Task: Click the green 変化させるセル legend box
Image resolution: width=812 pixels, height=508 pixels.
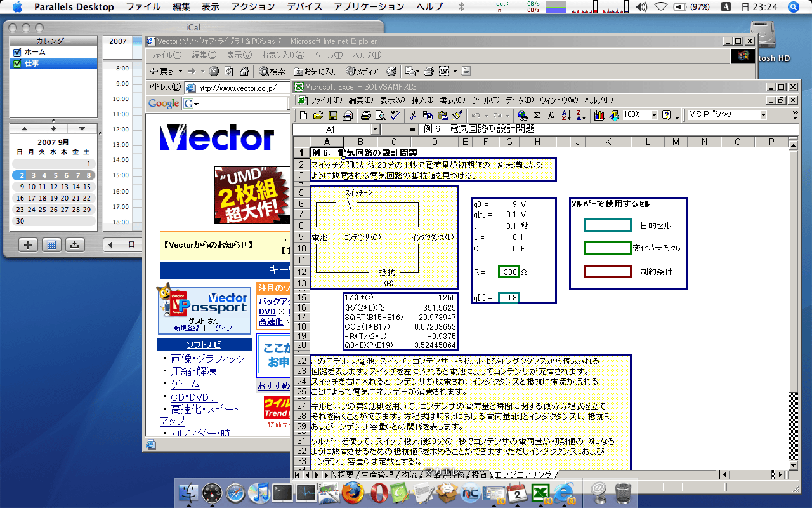Action: click(608, 248)
